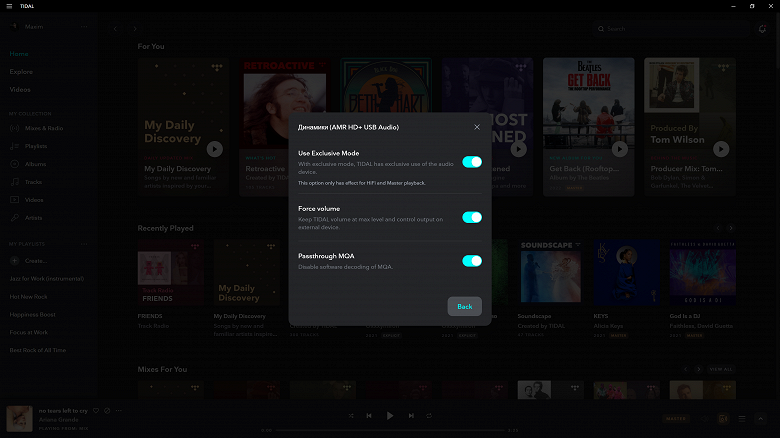Play My Daily Discovery card
The width and height of the screenshot is (780, 438).
tap(215, 149)
